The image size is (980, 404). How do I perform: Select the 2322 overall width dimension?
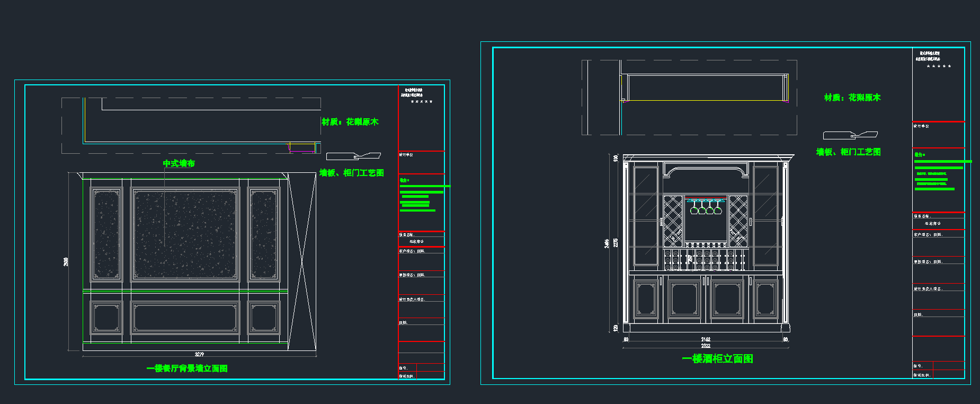click(706, 346)
